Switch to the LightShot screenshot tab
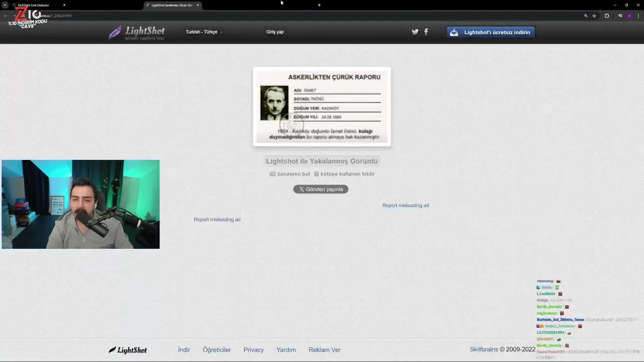Viewport: 644px width, 362px height. [x=172, y=5]
